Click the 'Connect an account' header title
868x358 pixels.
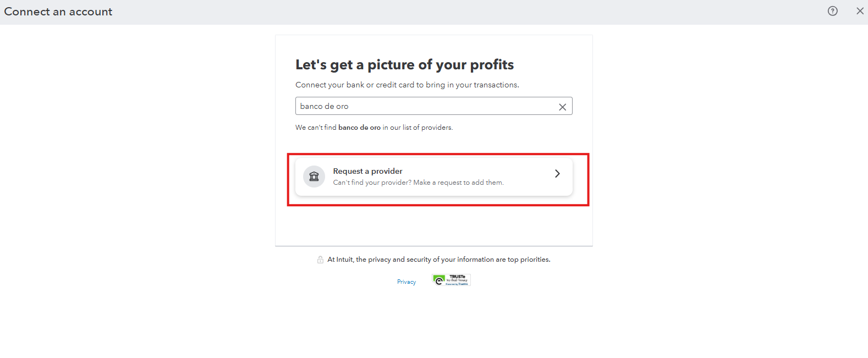58,12
